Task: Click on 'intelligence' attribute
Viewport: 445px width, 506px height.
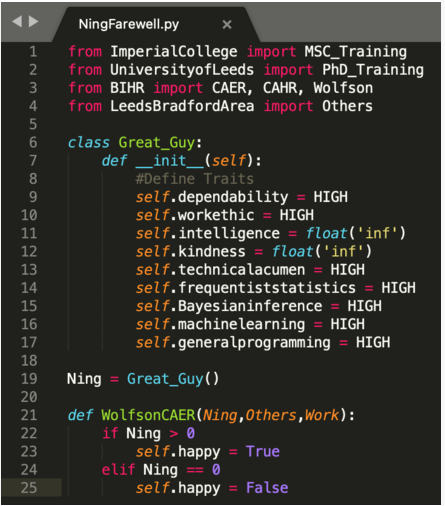Action: [229, 234]
